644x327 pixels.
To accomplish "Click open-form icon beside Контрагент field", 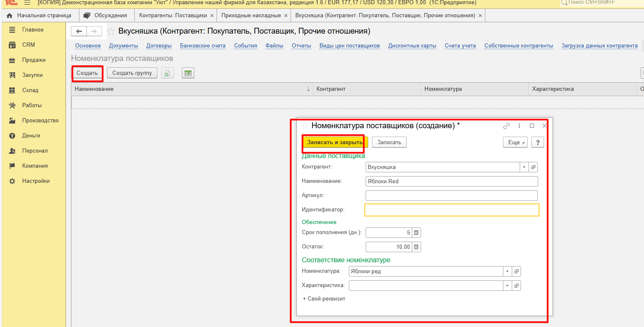I will point(533,167).
